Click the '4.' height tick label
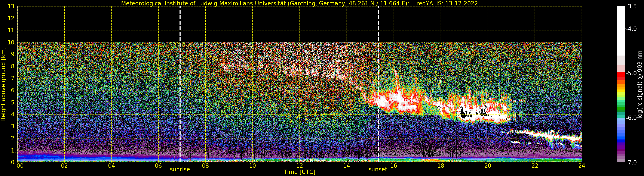The height and width of the screenshot is (176, 644). (x=13, y=114)
